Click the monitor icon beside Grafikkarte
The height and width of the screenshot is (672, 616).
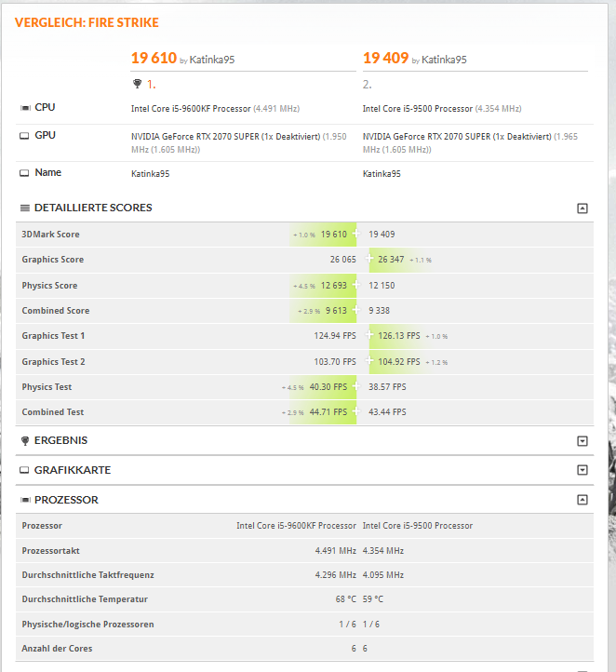(24, 470)
